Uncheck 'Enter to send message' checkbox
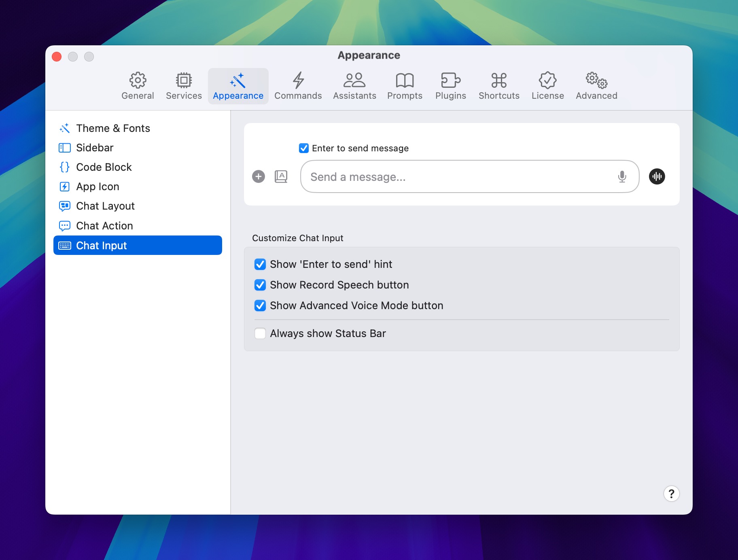This screenshot has width=738, height=560. (304, 148)
